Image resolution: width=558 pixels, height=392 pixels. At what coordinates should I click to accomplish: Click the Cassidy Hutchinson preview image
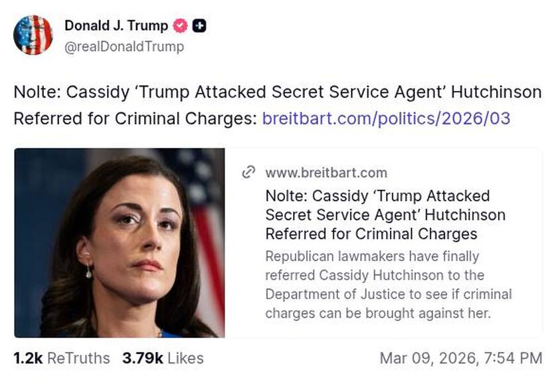tap(120, 243)
